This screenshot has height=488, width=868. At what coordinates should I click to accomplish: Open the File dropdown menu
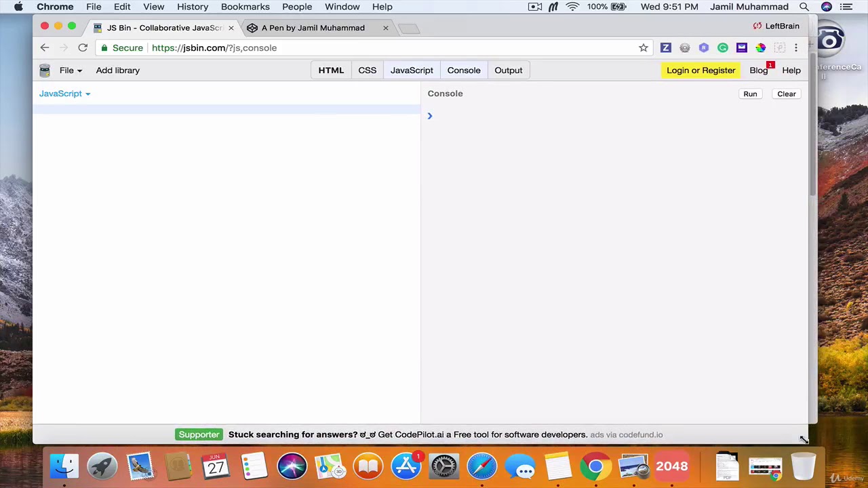click(x=71, y=70)
